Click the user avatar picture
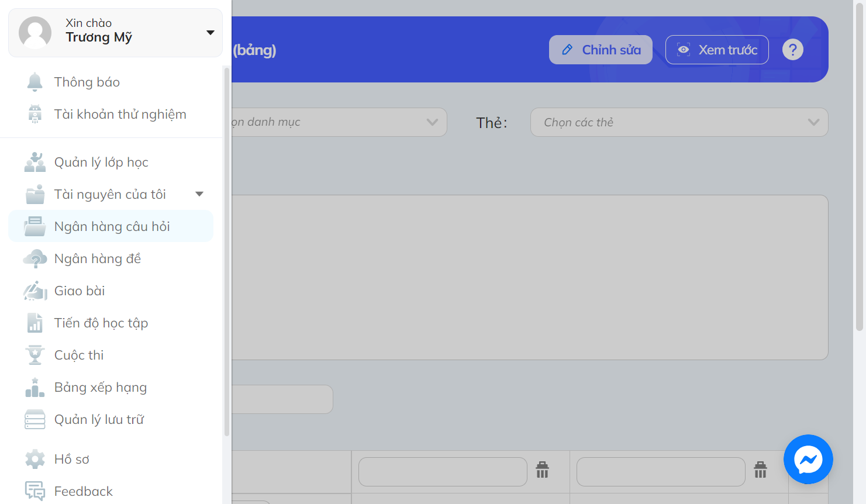The width and height of the screenshot is (866, 504). [x=35, y=33]
